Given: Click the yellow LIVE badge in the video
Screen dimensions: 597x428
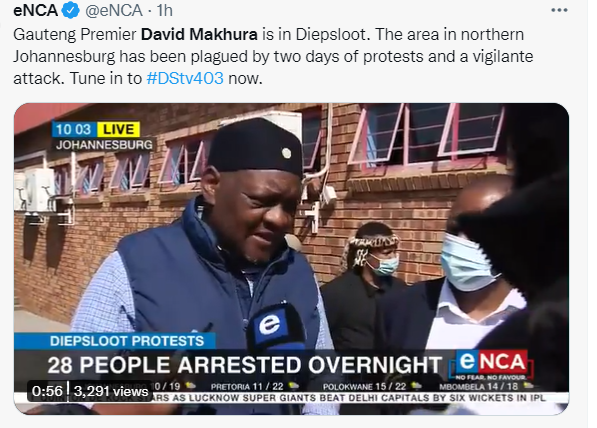Looking at the screenshot, I should tap(118, 129).
